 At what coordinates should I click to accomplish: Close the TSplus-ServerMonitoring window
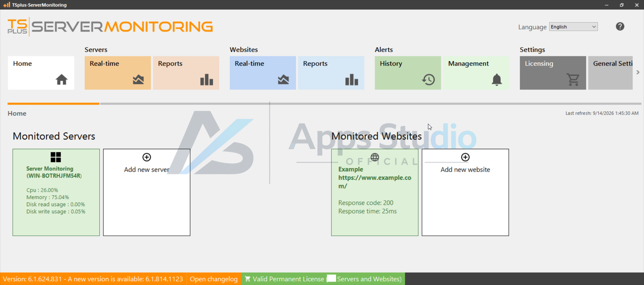[x=637, y=5]
